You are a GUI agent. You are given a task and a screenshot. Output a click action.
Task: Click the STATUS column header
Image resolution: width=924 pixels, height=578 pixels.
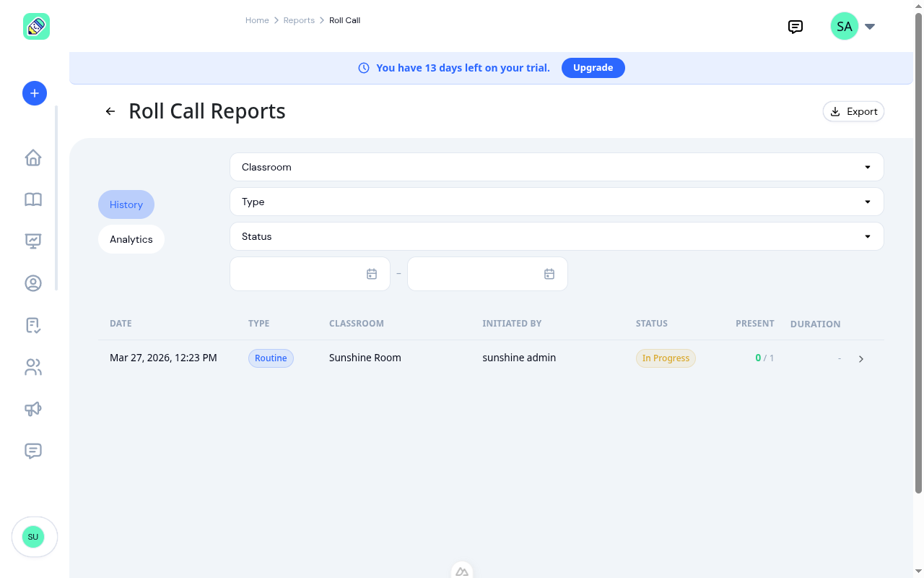click(x=652, y=324)
